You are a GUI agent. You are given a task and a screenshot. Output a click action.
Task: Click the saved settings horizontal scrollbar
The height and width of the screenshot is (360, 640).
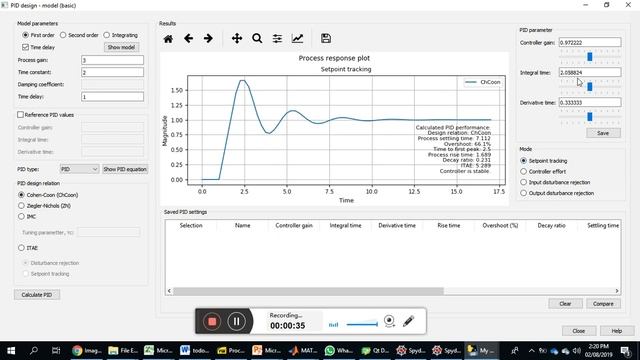pos(308,291)
